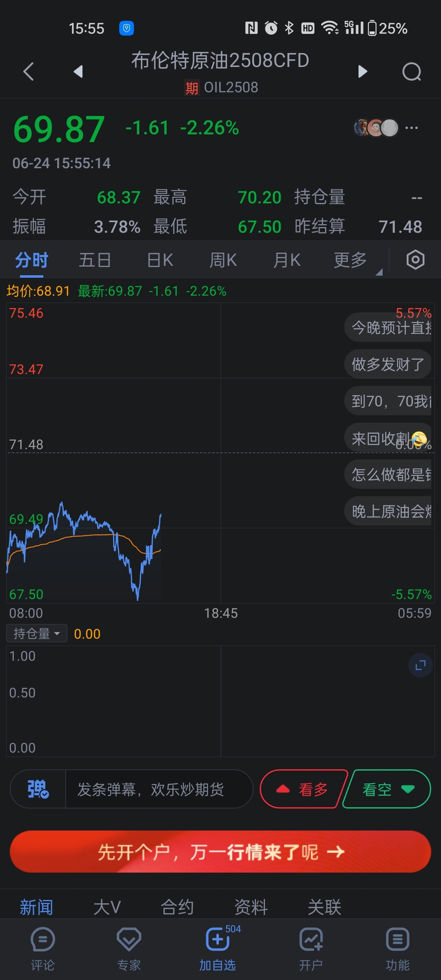
Task: Tap the Bluetooth status icon
Action: tap(289, 28)
